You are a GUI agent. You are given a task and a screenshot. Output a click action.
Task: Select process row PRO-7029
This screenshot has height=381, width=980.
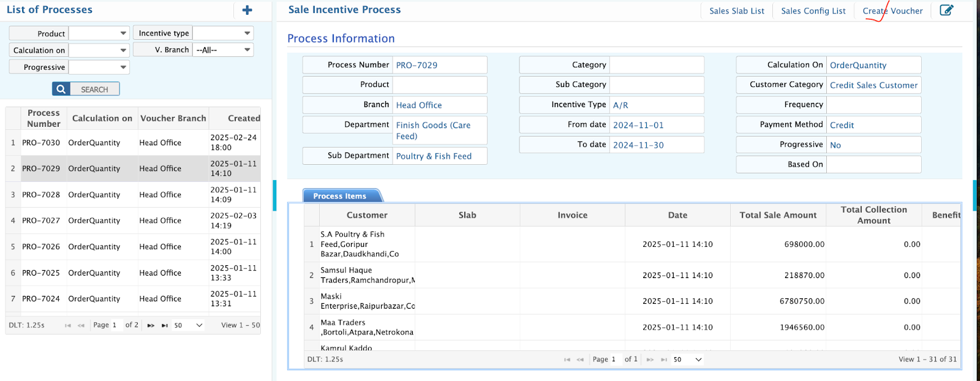click(x=133, y=168)
